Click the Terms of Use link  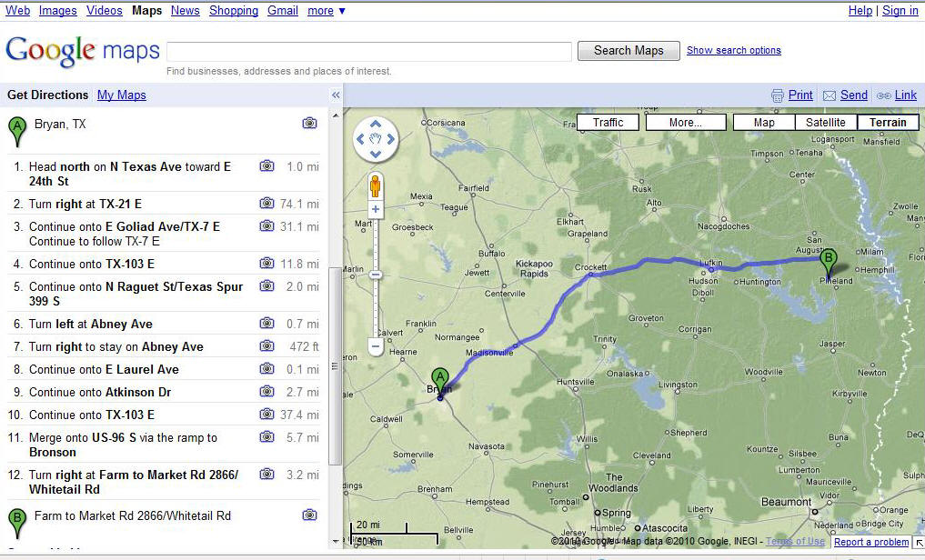tap(795, 541)
